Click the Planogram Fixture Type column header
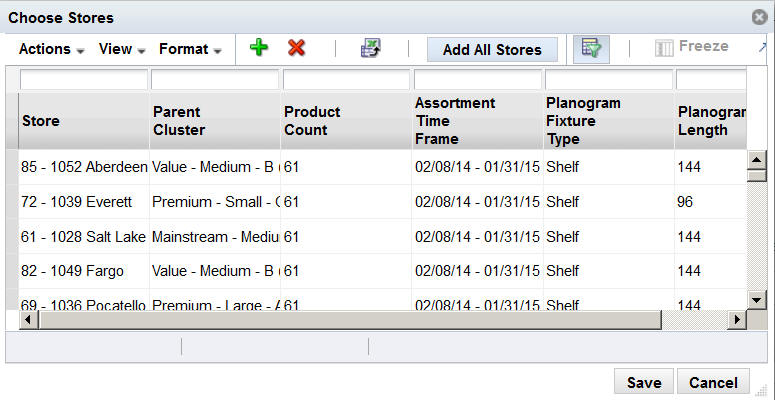The image size is (775, 400). [x=583, y=121]
